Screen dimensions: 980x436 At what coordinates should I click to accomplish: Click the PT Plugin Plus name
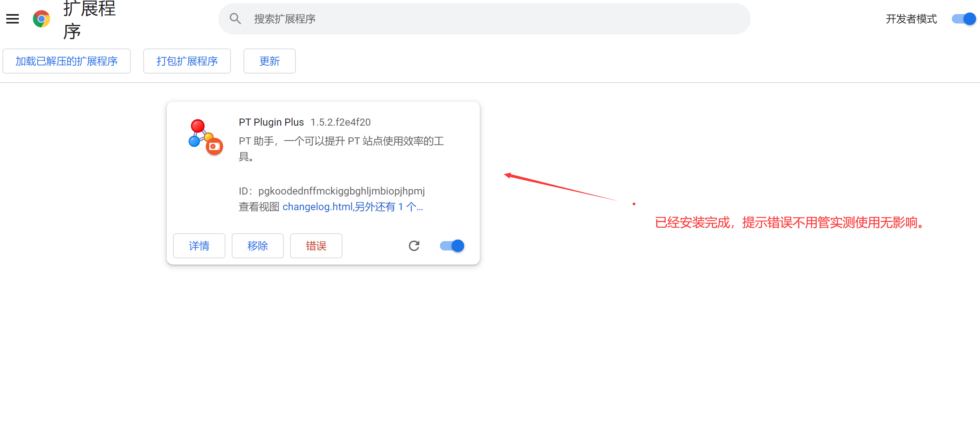(271, 122)
